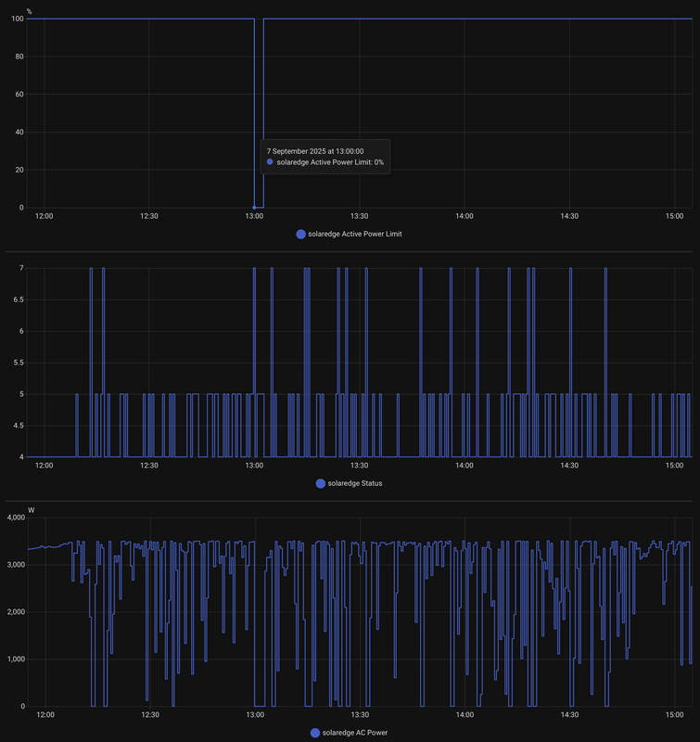Click the '80' y-axis label in Power Limit chart
700x742 pixels.
(19, 57)
